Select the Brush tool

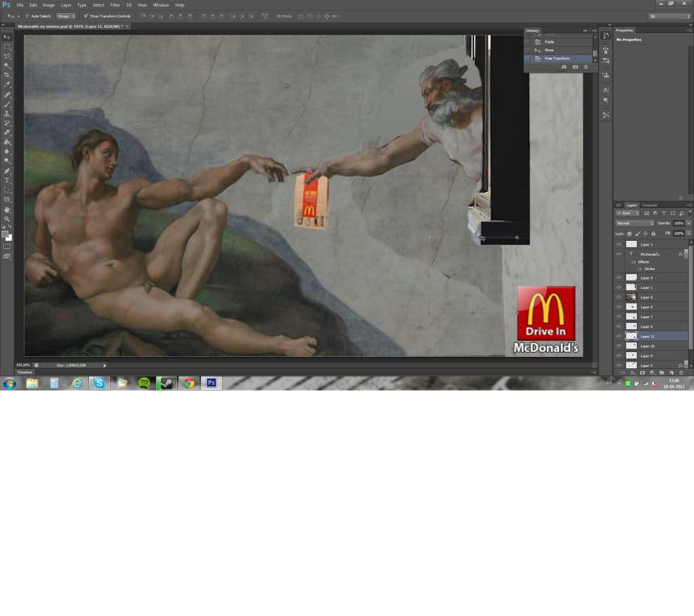click(7, 104)
